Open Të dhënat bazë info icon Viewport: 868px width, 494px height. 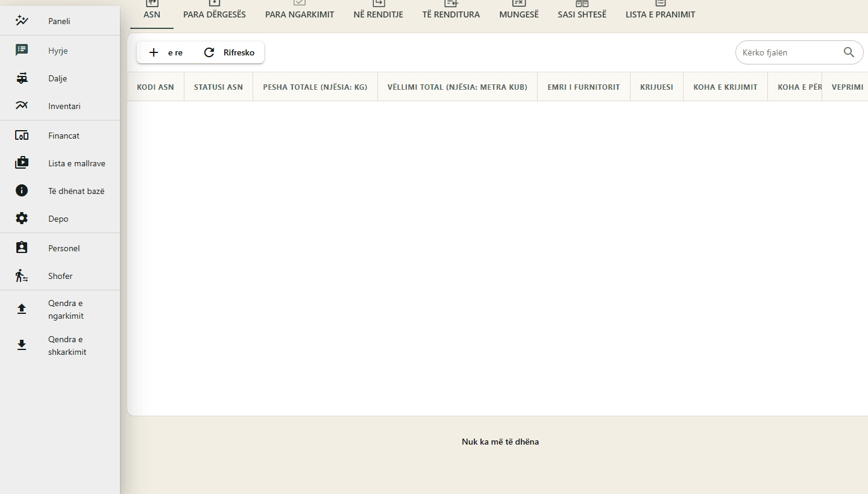click(x=22, y=191)
